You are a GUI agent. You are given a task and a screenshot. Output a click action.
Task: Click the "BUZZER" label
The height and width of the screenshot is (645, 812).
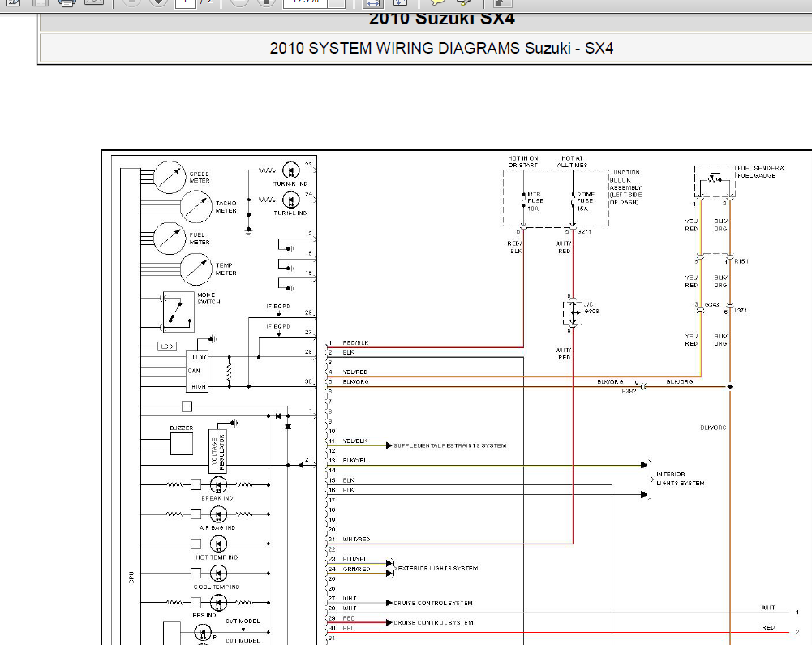point(181,428)
